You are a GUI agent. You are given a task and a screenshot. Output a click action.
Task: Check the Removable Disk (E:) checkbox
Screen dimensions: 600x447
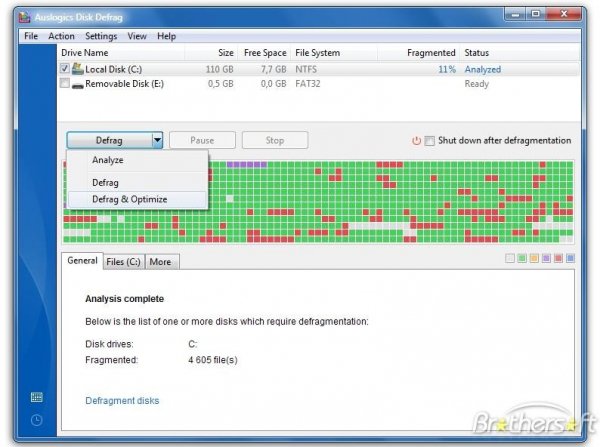65,83
